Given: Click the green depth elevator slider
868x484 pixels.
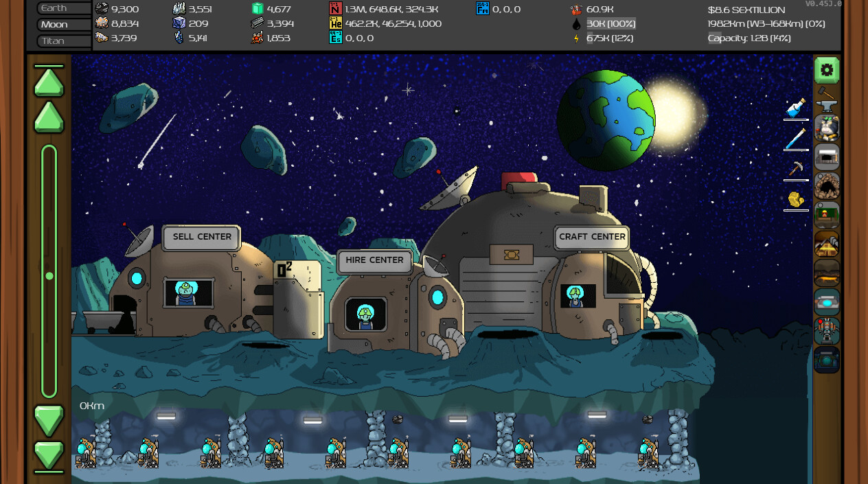Looking at the screenshot, I should coord(48,277).
